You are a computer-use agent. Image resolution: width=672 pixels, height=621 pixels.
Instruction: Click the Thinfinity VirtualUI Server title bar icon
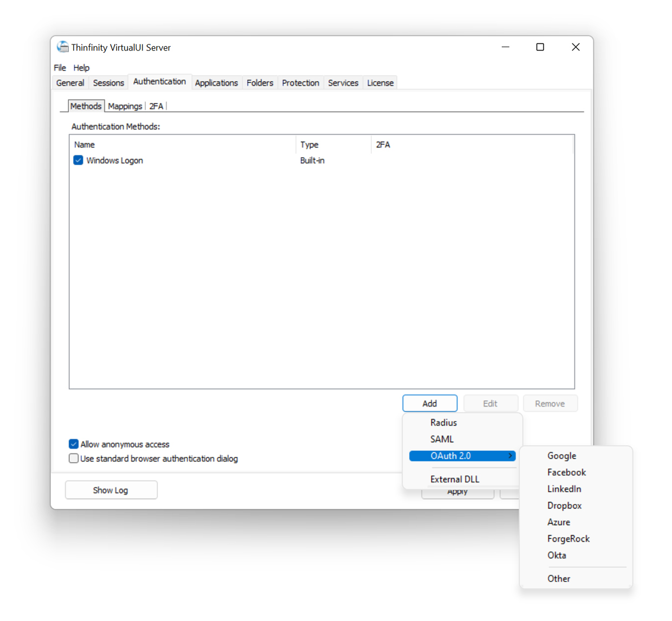[x=63, y=47]
